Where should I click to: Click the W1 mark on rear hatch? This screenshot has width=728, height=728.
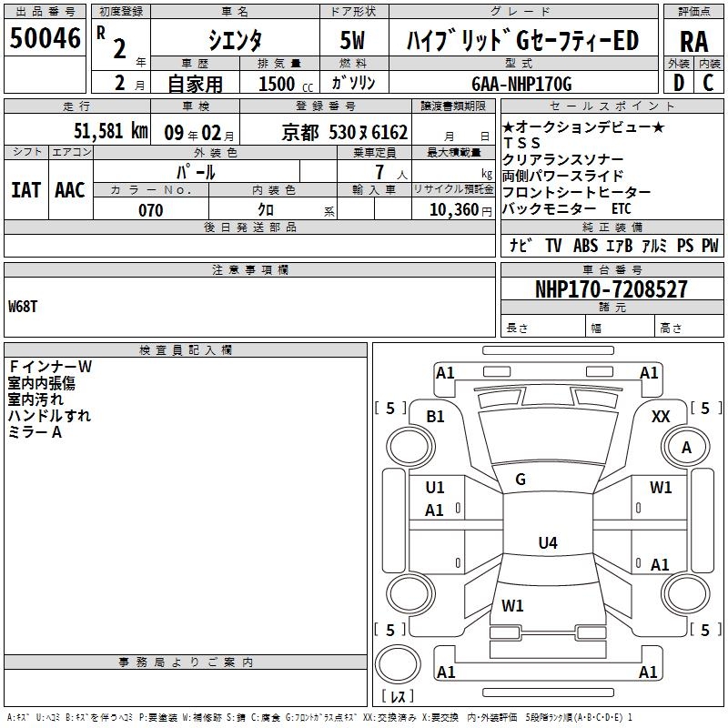point(512,605)
